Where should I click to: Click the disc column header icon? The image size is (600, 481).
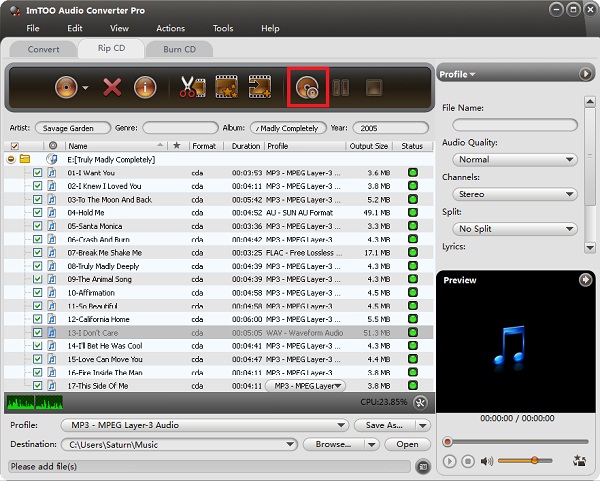[53, 145]
